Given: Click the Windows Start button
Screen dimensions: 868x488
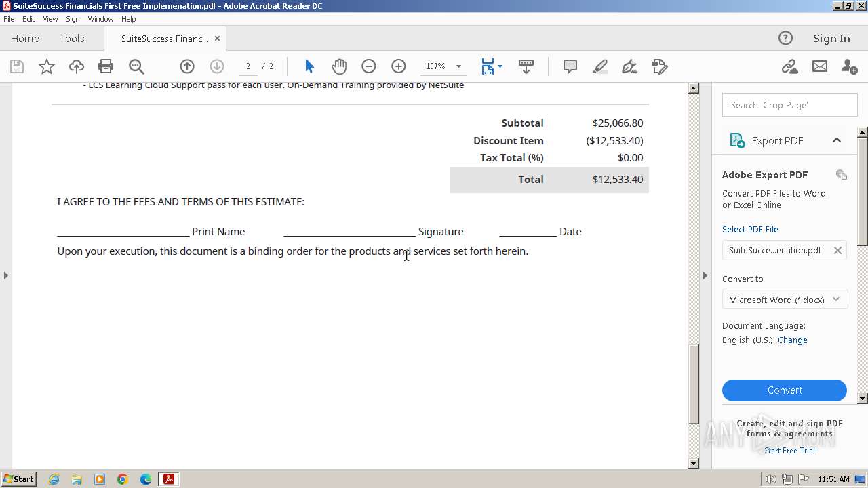Looking at the screenshot, I should click(19, 479).
